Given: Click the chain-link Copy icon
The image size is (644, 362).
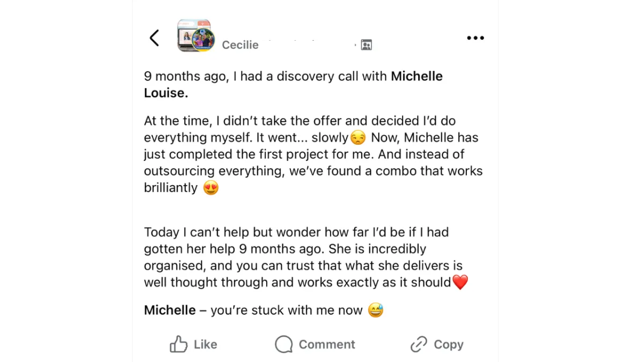Looking at the screenshot, I should click(x=419, y=344).
